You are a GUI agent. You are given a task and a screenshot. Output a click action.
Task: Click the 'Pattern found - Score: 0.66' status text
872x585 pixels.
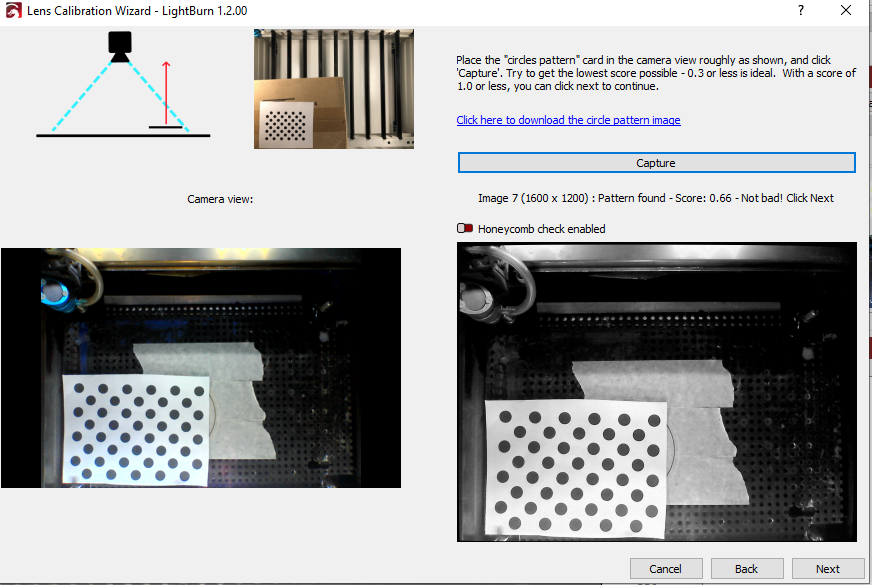(x=665, y=198)
